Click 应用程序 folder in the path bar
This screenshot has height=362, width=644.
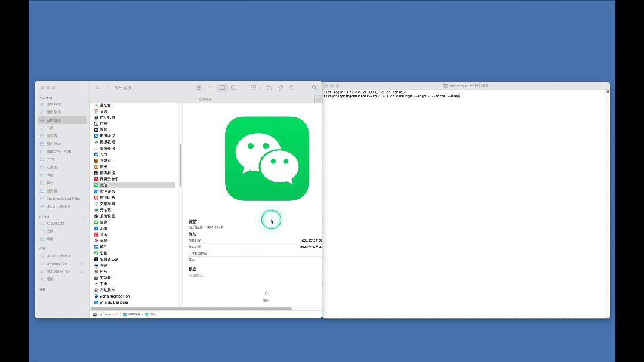tap(131, 314)
